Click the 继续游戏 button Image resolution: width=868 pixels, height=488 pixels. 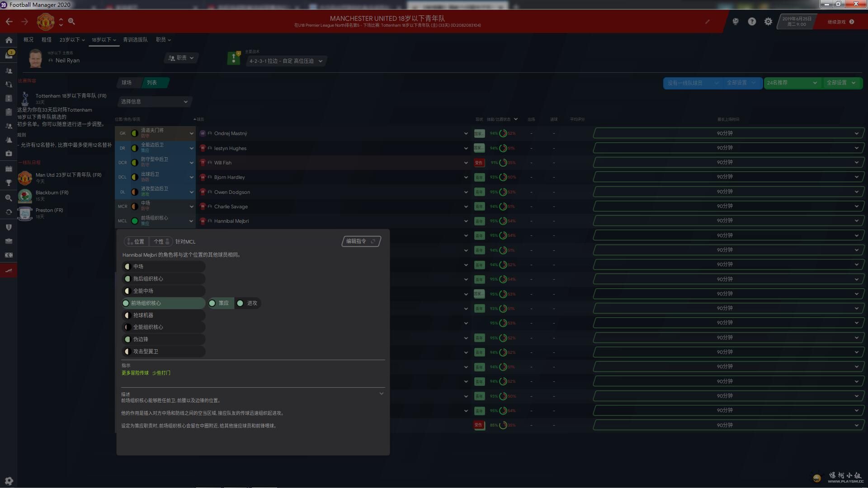pyautogui.click(x=841, y=22)
